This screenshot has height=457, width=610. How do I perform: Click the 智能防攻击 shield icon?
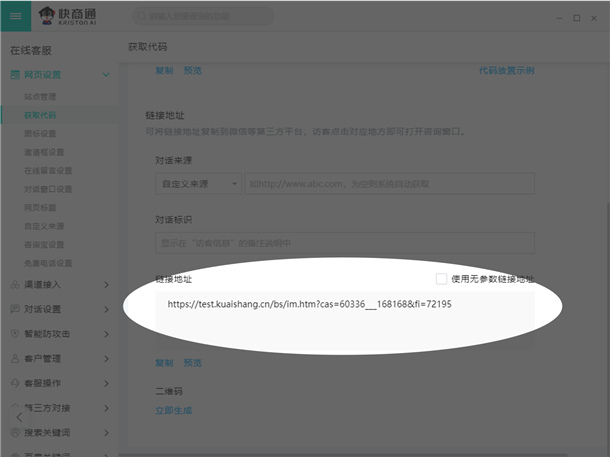[x=15, y=334]
